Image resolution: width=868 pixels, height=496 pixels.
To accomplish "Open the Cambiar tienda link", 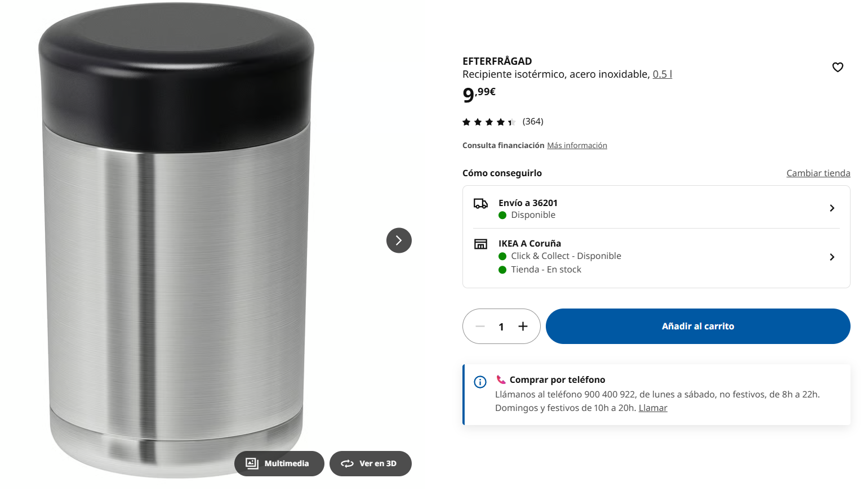I will pyautogui.click(x=818, y=173).
